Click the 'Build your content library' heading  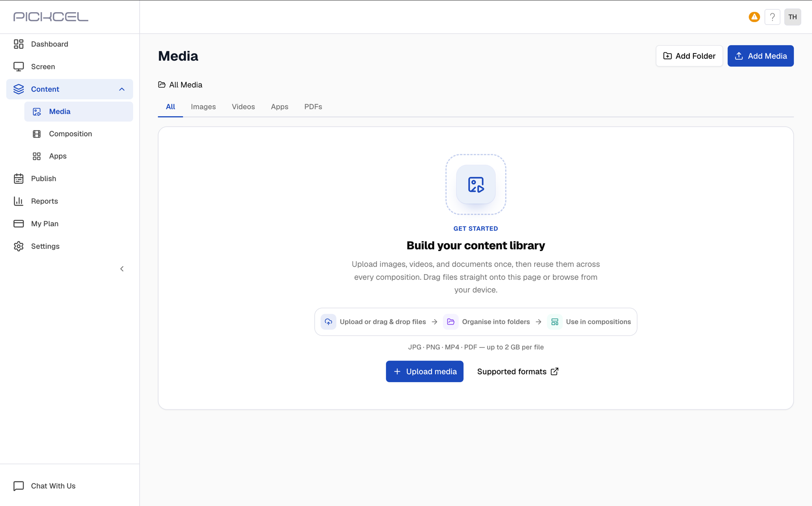(476, 245)
